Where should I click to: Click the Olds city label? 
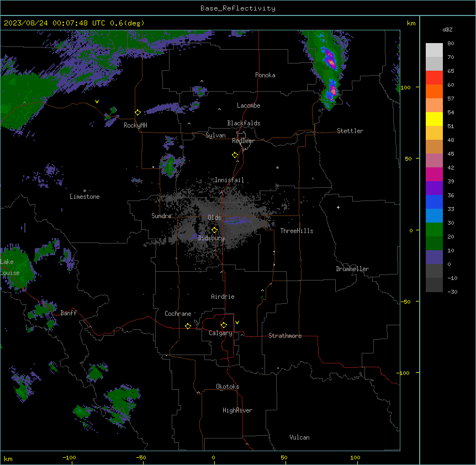click(214, 218)
